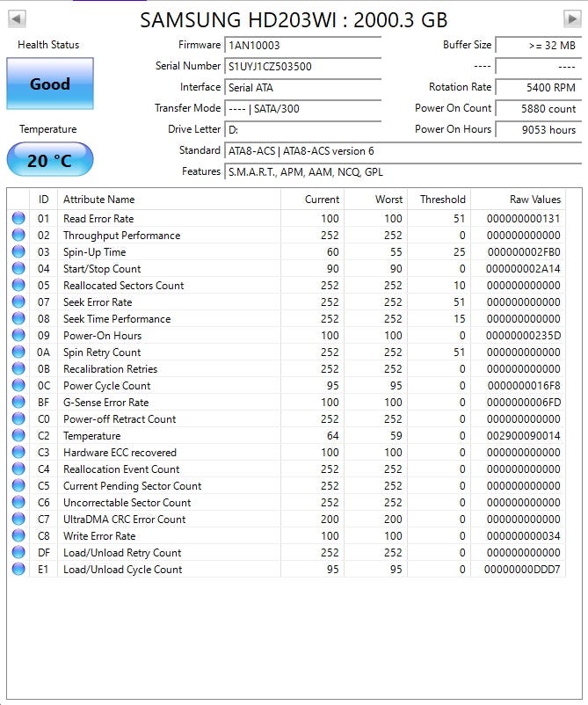Image resolution: width=588 pixels, height=705 pixels.
Task: Click raw value 002900090014 in Temperature row
Action: (x=524, y=436)
